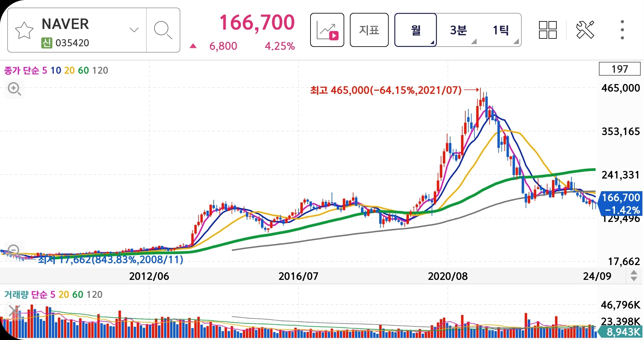The width and height of the screenshot is (644, 340).
Task: Click the 최저 17,662 low price annotation
Action: [110, 260]
